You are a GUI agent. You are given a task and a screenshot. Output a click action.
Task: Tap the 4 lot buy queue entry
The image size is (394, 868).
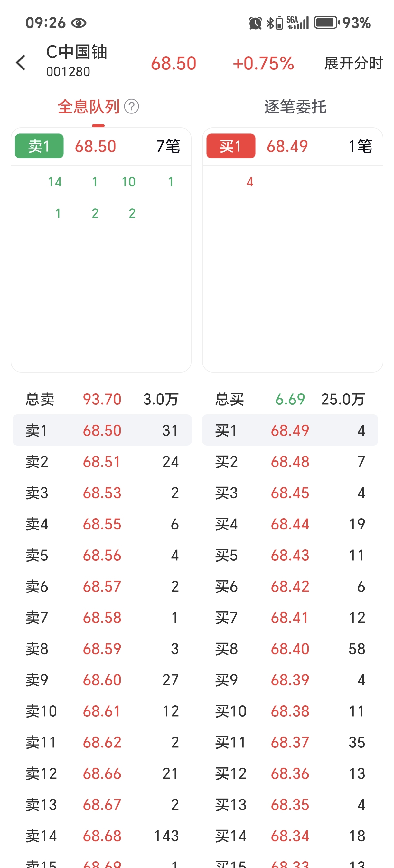249,182
